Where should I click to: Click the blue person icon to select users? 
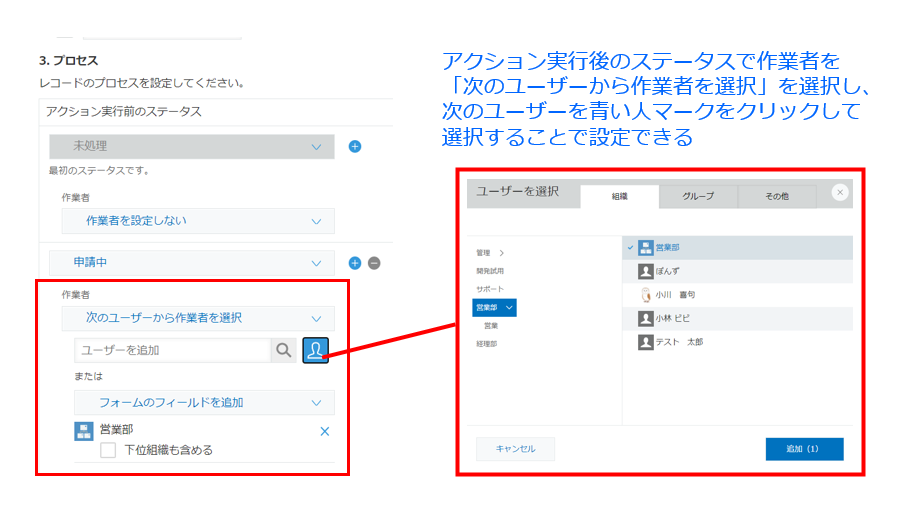pyautogui.click(x=315, y=350)
